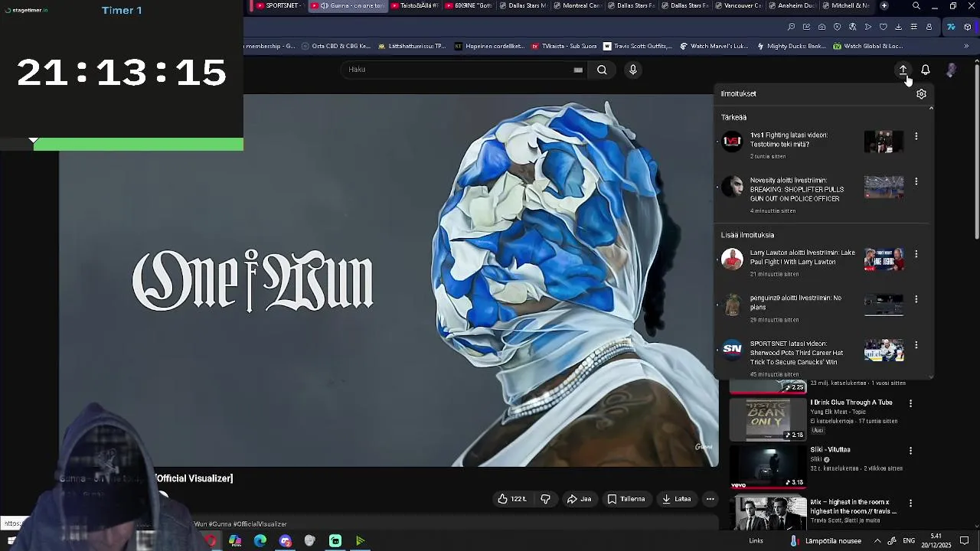The height and width of the screenshot is (551, 980).
Task: Click Larry Lawton channel avatar
Action: pos(732,259)
